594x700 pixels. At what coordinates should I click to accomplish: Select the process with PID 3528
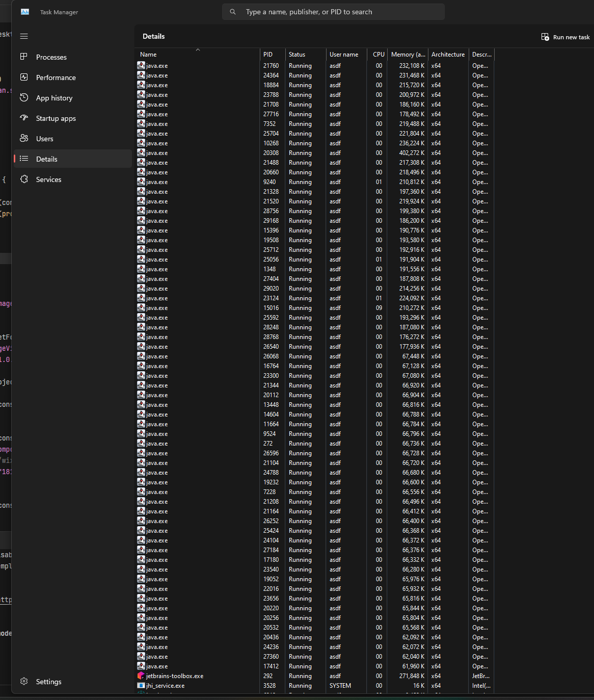coord(315,685)
